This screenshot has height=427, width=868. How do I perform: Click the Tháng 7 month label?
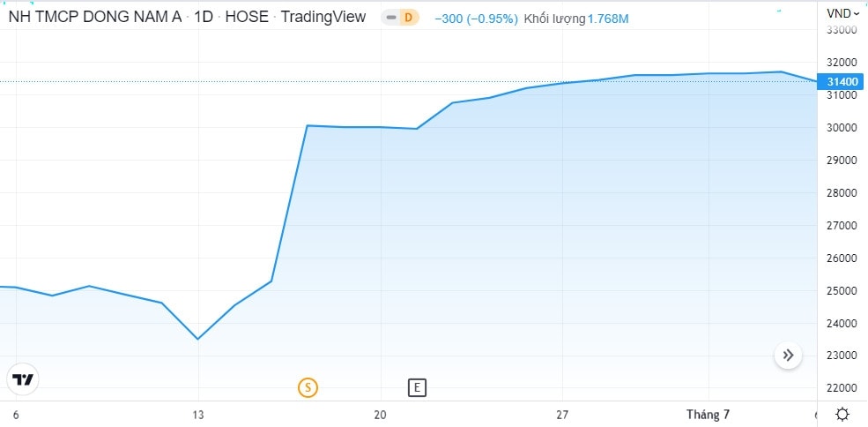(708, 415)
